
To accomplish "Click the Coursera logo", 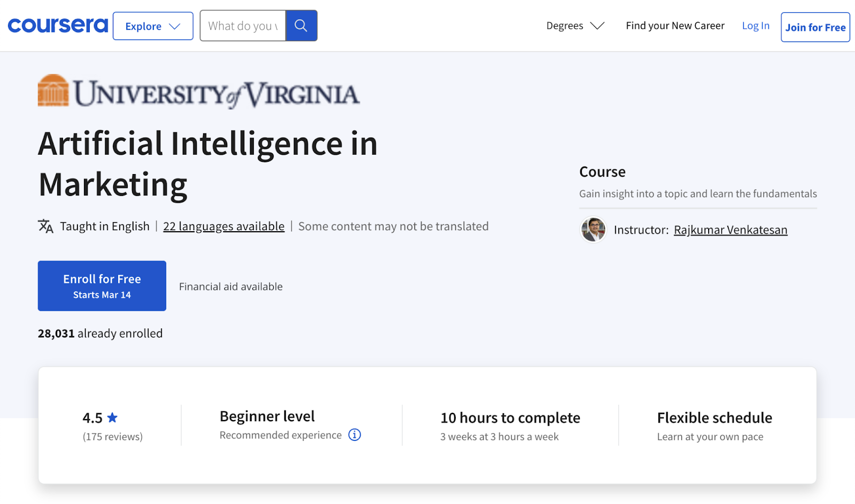I will click(57, 25).
